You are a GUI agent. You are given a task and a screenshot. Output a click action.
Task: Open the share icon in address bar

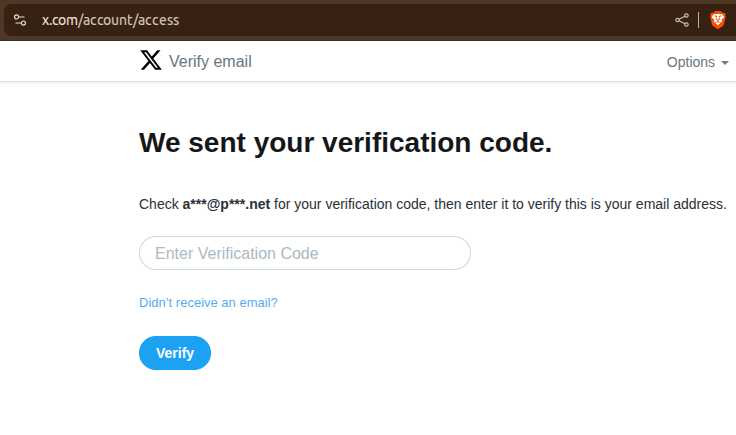[682, 20]
